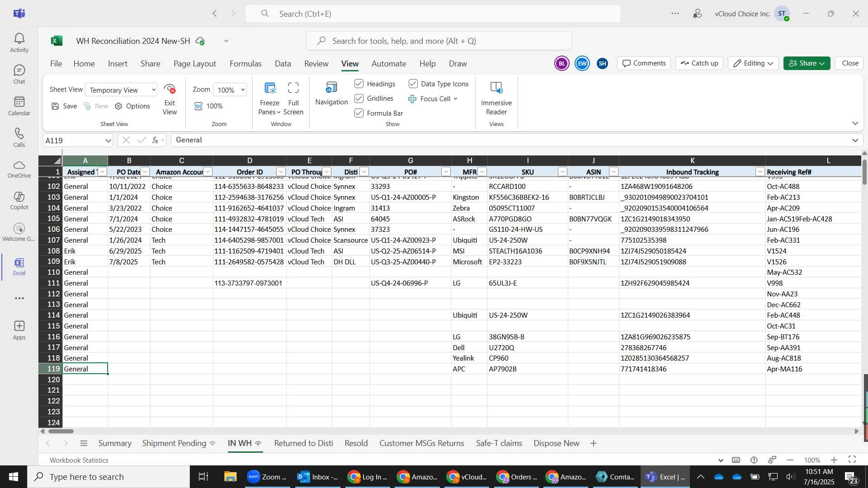Open the filter dropdown for PO#
The width and height of the screenshot is (868, 488).
[x=446, y=172]
